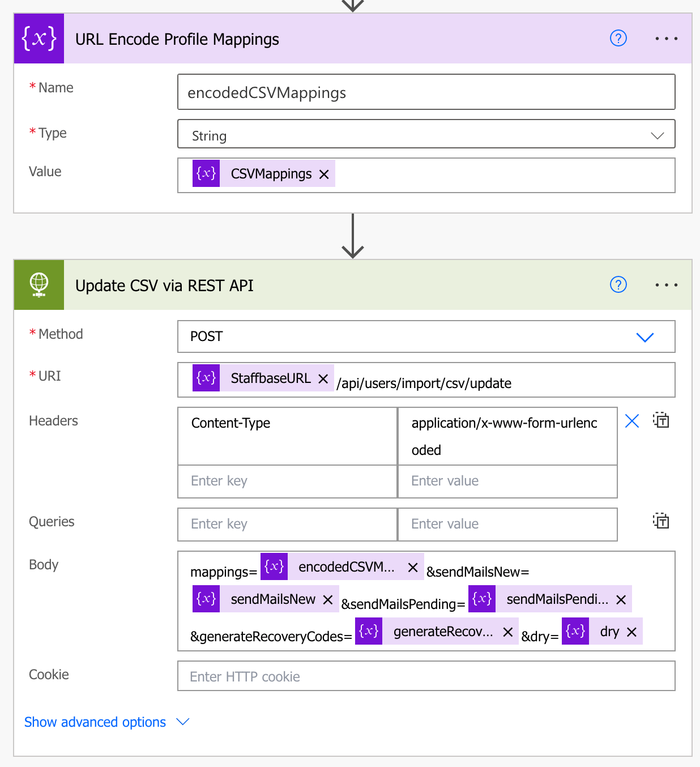Click the Name field encodedCSVMappings
The height and width of the screenshot is (767, 700).
click(426, 92)
